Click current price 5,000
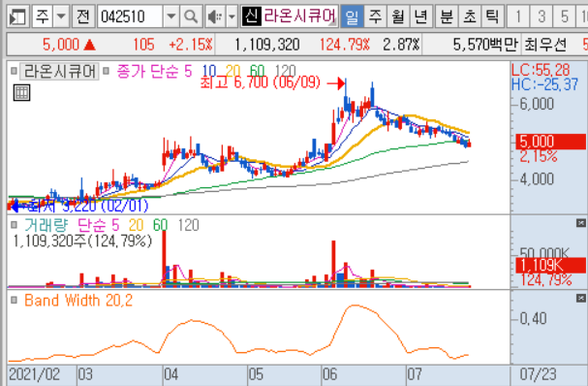 (x=61, y=45)
